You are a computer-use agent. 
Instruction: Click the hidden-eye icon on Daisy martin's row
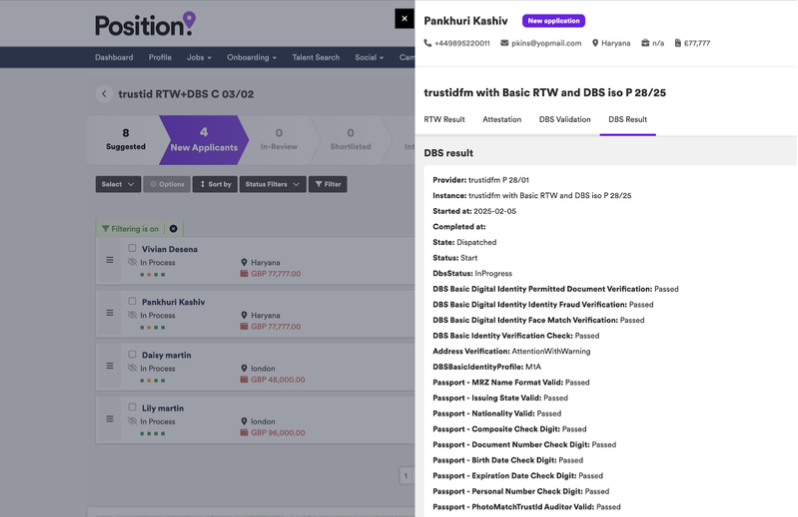point(132,368)
